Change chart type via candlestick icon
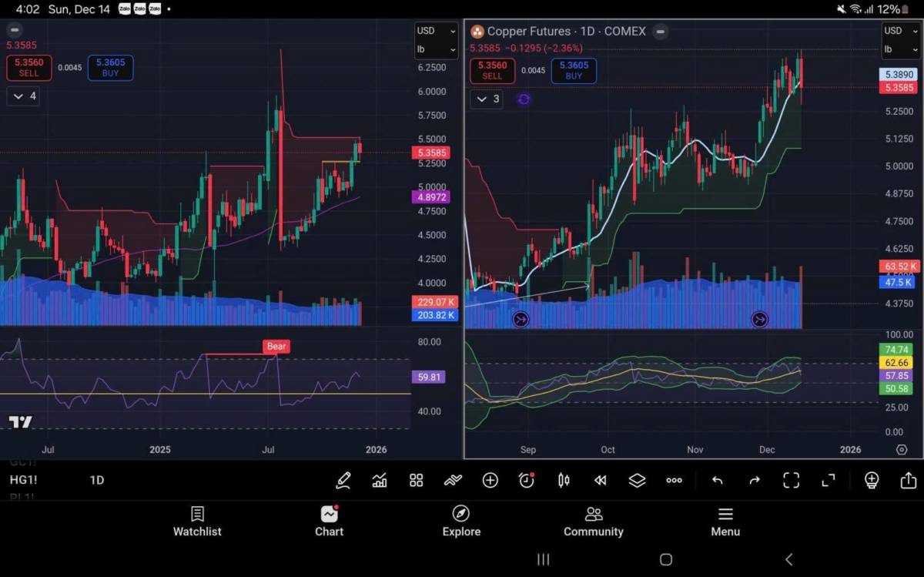This screenshot has height=577, width=924. coord(564,481)
